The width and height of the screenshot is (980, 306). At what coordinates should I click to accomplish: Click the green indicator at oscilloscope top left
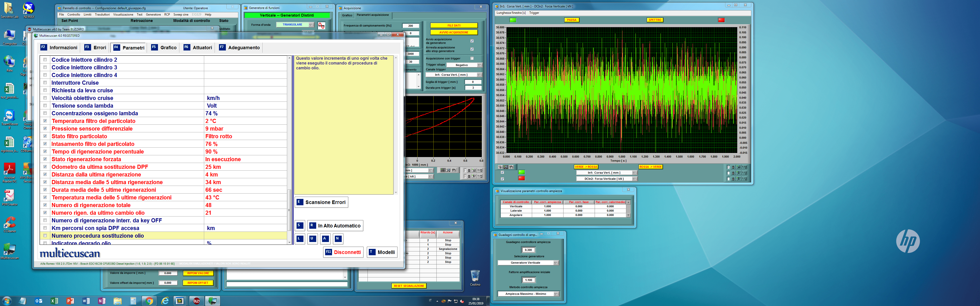tap(513, 20)
